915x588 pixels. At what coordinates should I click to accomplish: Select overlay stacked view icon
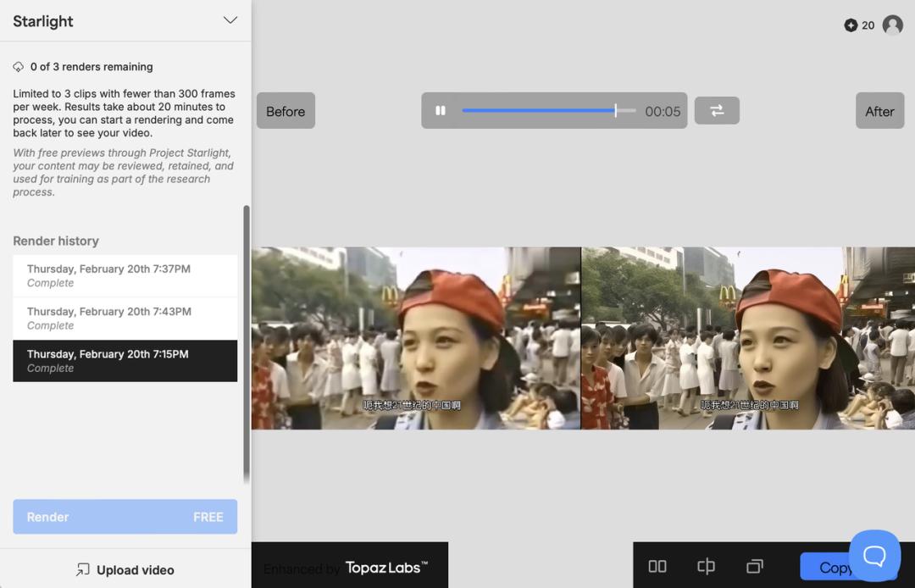[x=755, y=566]
